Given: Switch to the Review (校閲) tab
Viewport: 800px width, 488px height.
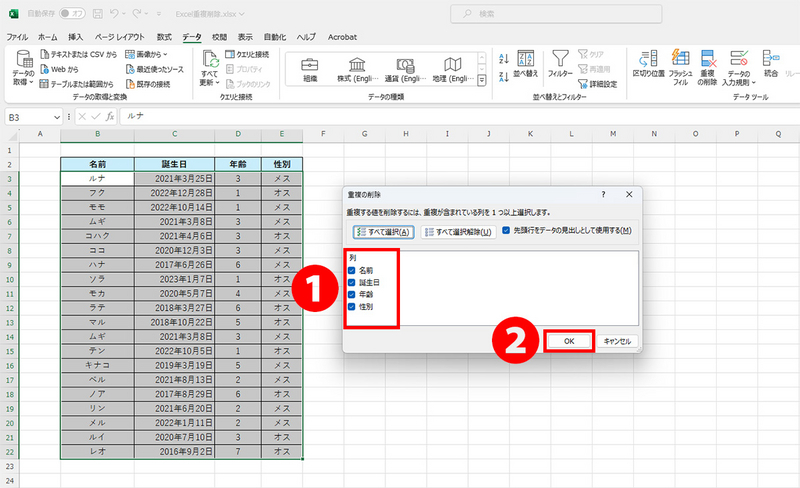Looking at the screenshot, I should coord(219,37).
